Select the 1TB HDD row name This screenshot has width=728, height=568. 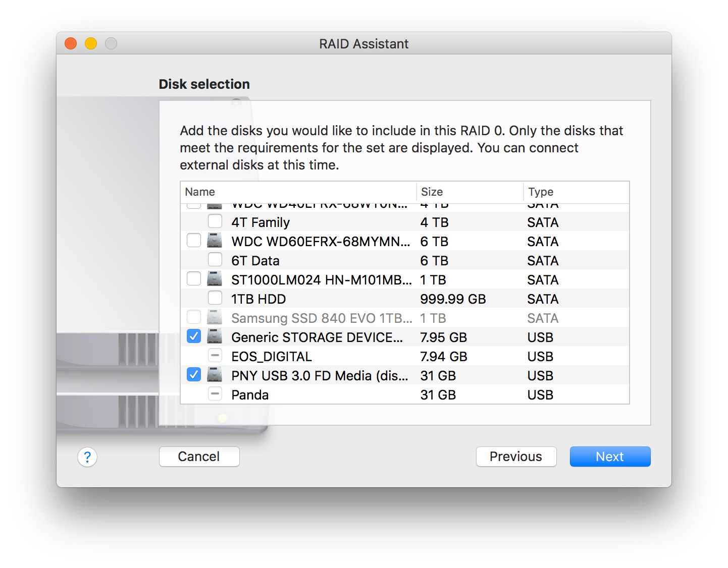tap(258, 299)
